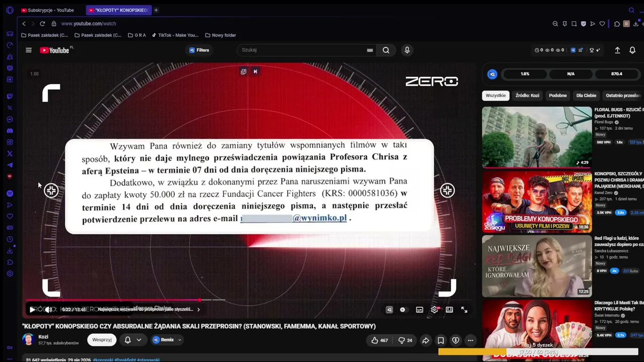Viewport: 644px width, 362px height.
Task: Add page to favorites heart icon
Action: [x=602, y=24]
